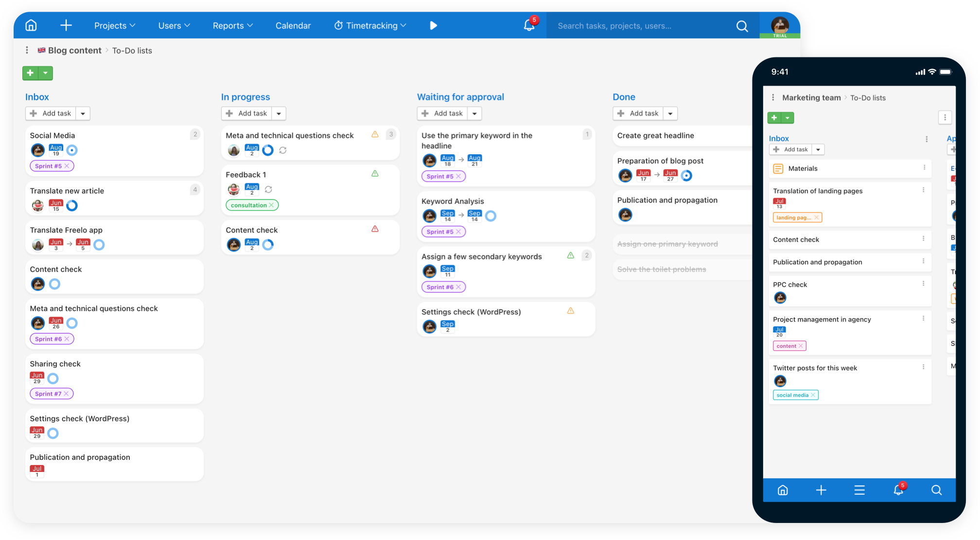
Task: Expand the green add-task split button arrow
Action: pos(45,73)
